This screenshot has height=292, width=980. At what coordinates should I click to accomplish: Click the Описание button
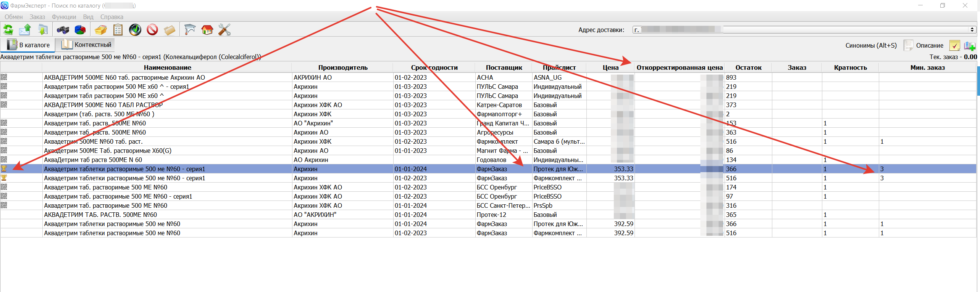coord(924,46)
